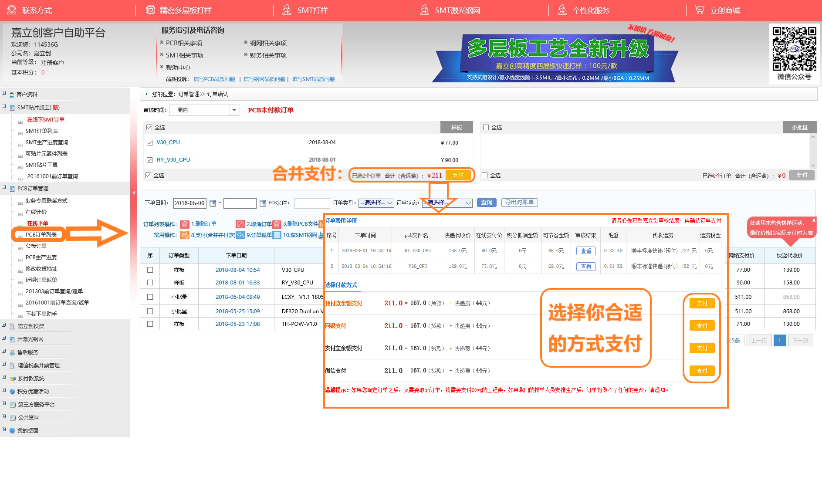Click the cancel order prohibition icon

point(240,224)
